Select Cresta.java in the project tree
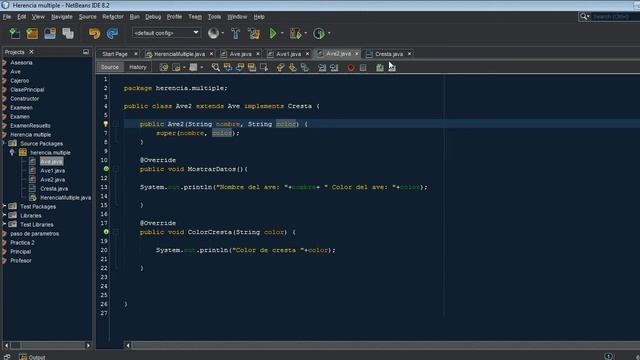This screenshot has width=640, height=360. [x=54, y=189]
